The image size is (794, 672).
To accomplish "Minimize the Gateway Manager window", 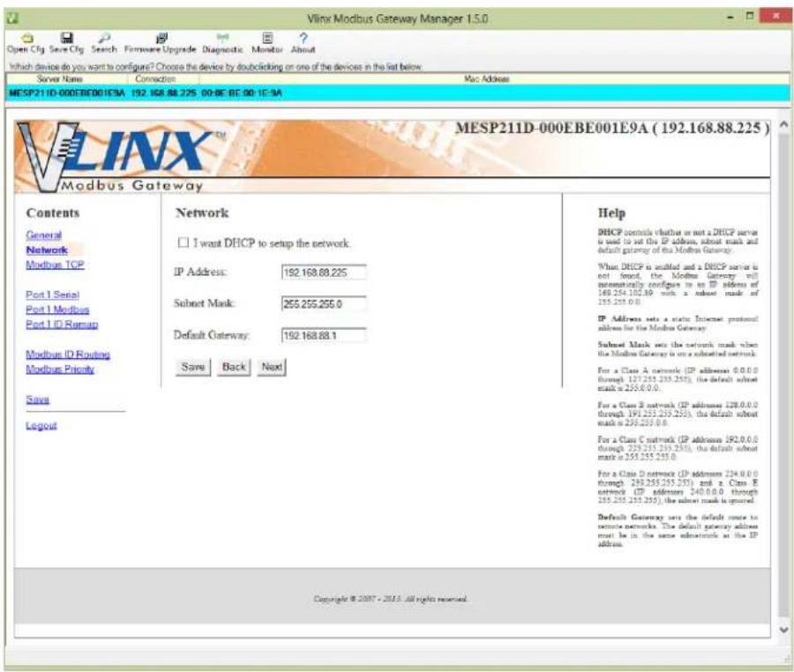I will click(730, 18).
